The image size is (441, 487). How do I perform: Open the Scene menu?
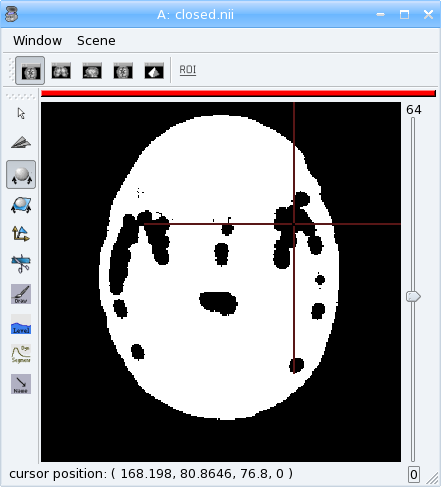[x=96, y=41]
